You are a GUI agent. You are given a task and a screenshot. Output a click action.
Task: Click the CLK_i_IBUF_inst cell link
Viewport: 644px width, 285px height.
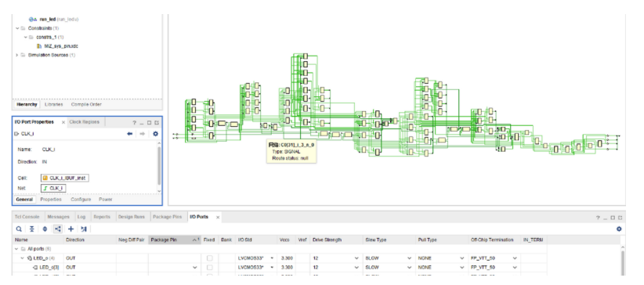coord(65,179)
